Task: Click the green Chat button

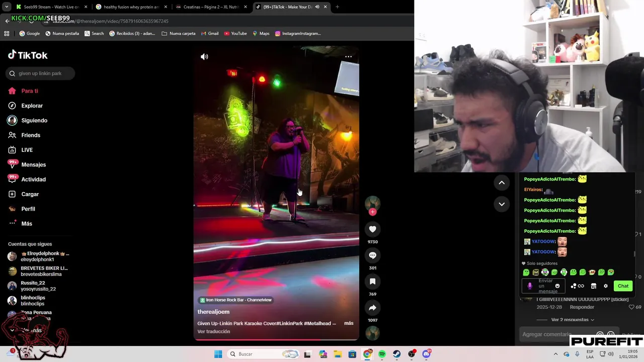Action: 623,286
